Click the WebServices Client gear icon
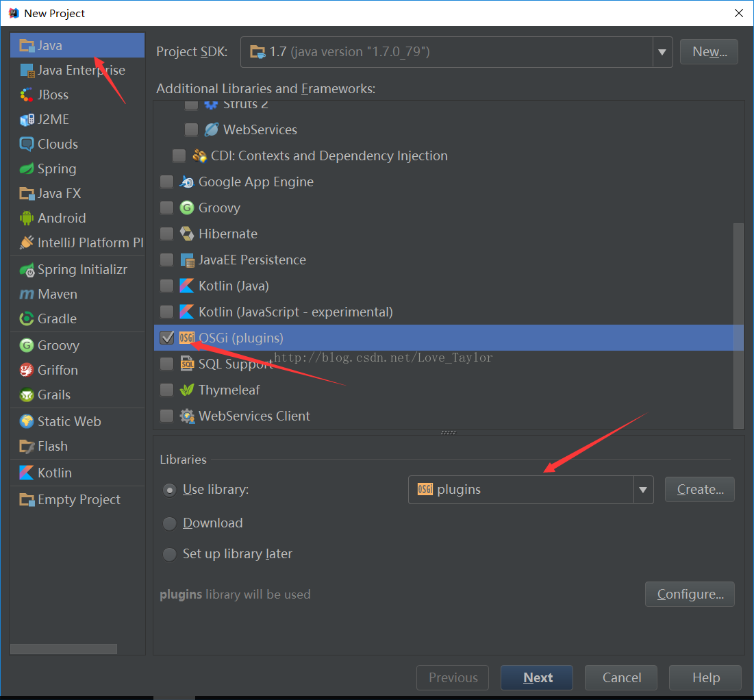Screen dimensions: 754x700 pyautogui.click(x=186, y=416)
